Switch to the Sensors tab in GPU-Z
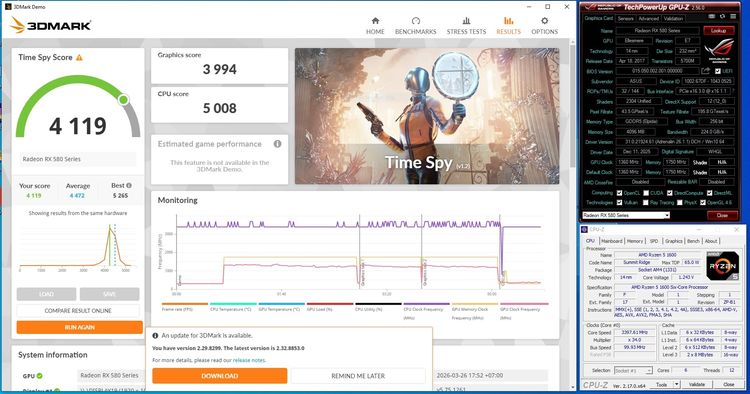The image size is (750, 394). click(625, 19)
